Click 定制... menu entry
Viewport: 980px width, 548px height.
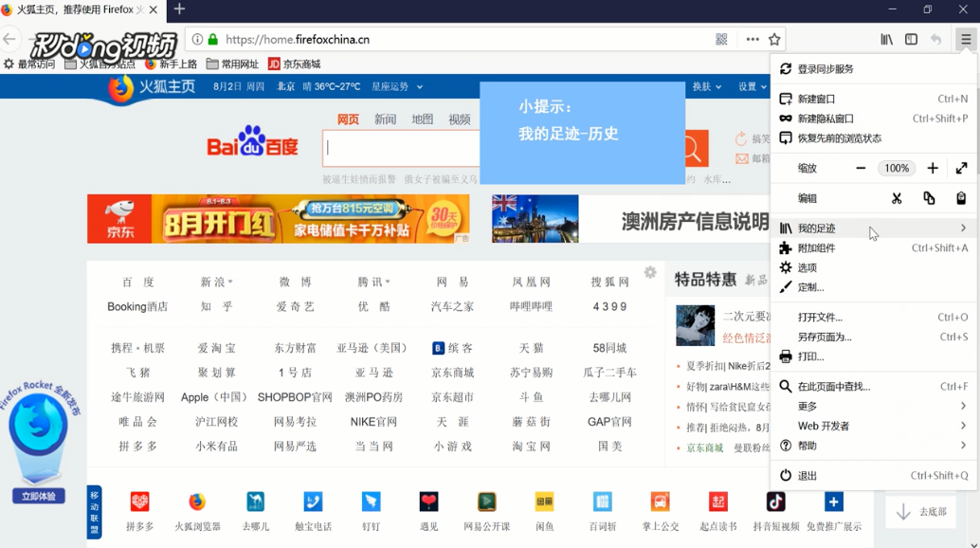click(875, 287)
